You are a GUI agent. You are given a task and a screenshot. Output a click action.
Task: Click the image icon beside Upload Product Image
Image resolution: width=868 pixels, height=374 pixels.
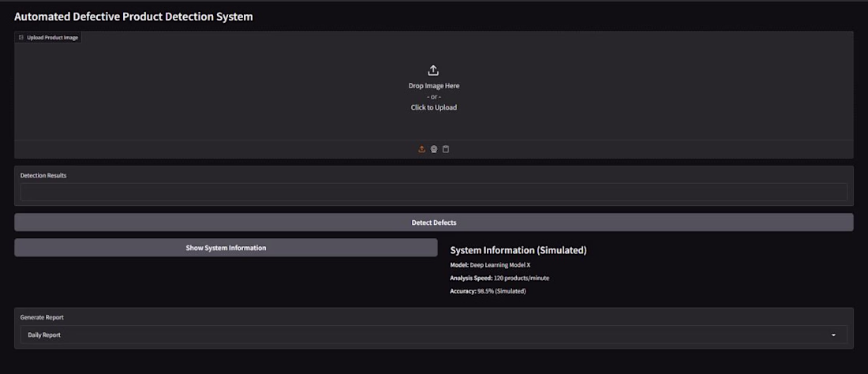click(x=21, y=37)
